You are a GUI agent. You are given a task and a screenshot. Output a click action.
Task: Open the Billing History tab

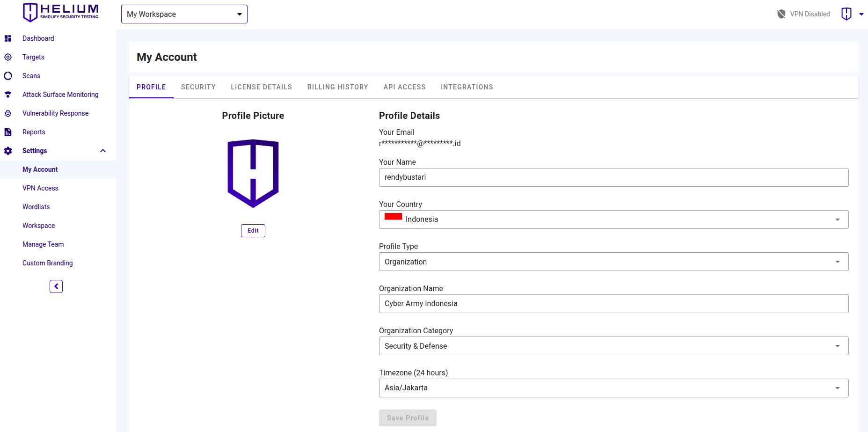click(338, 87)
